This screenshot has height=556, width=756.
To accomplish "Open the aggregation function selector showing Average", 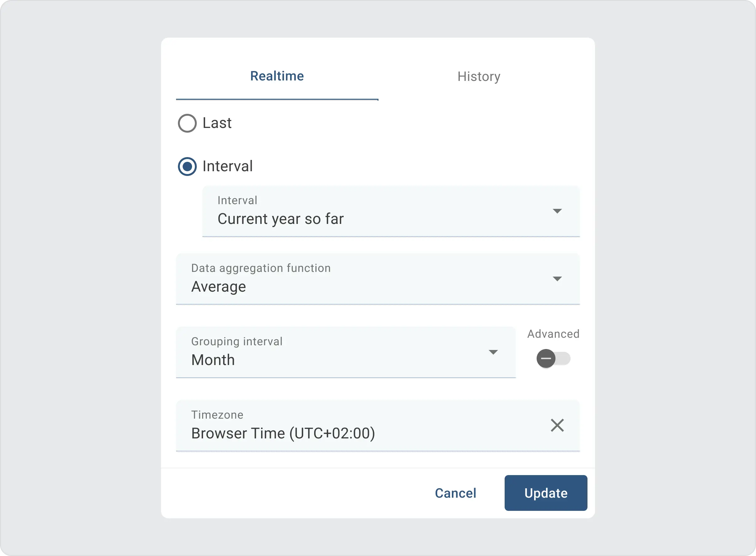I will (x=337, y=286).
